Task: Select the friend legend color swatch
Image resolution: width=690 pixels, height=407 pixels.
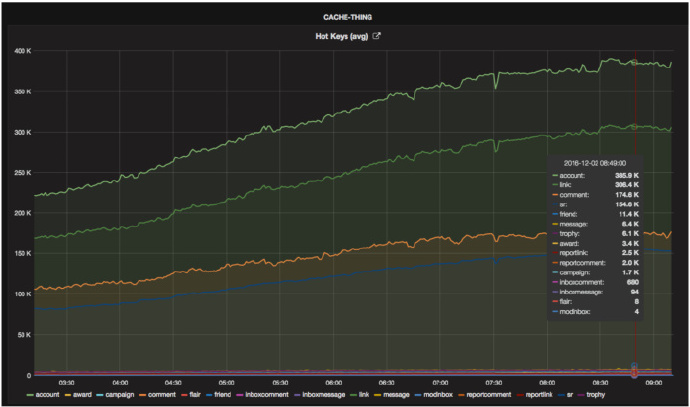Action: (209, 395)
